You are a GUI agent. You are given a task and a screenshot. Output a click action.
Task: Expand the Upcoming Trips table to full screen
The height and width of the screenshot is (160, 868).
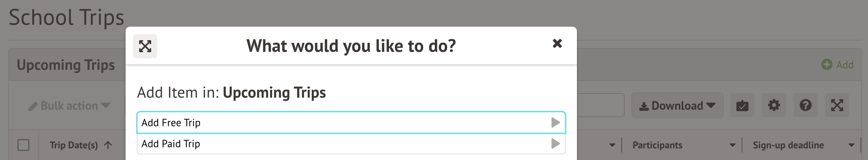837,106
